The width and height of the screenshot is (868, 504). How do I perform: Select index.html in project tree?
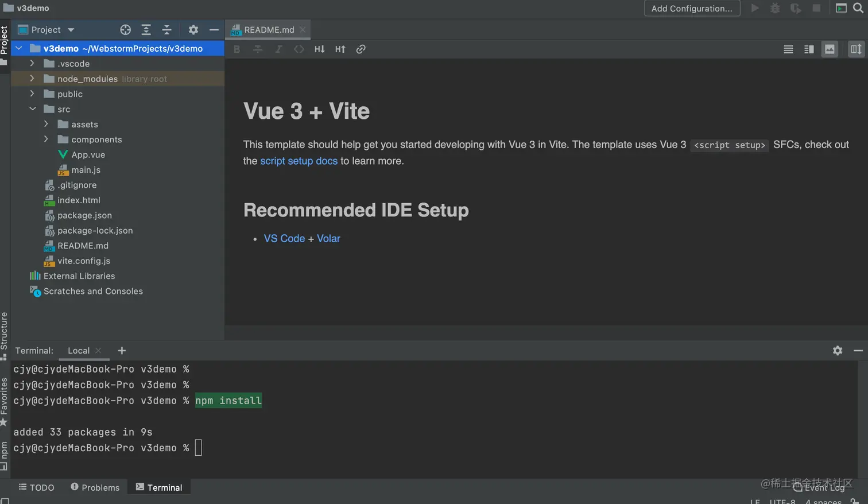79,200
